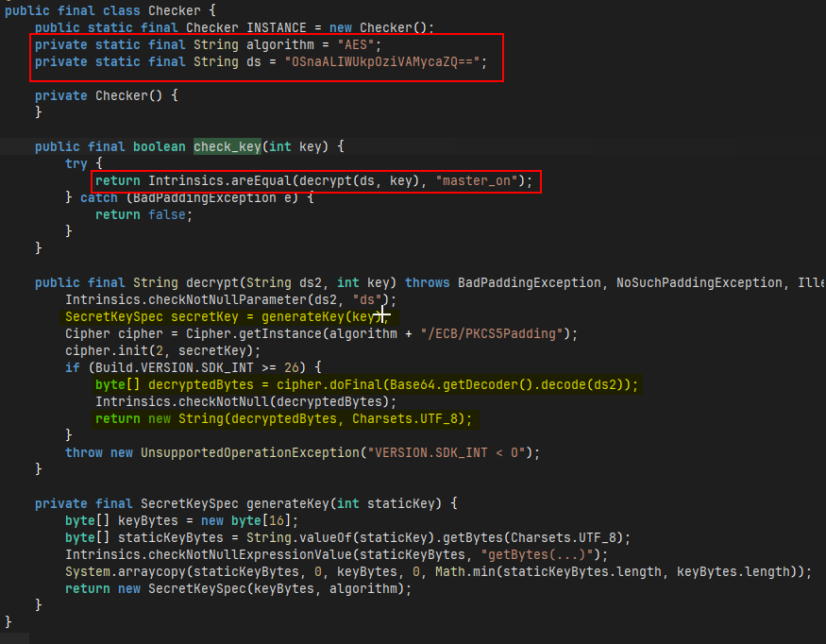Click the staticKey parameter of generateKey
Screen dimensions: 826x644
click(400, 503)
